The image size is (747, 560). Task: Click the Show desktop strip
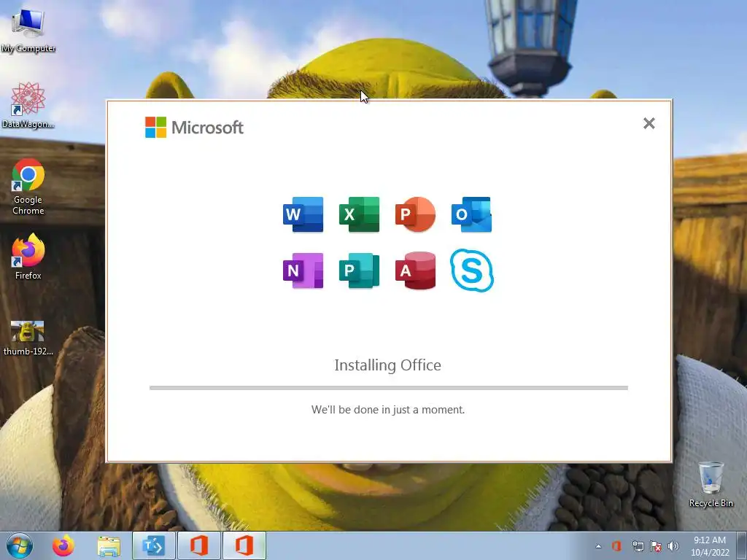pyautogui.click(x=743, y=545)
